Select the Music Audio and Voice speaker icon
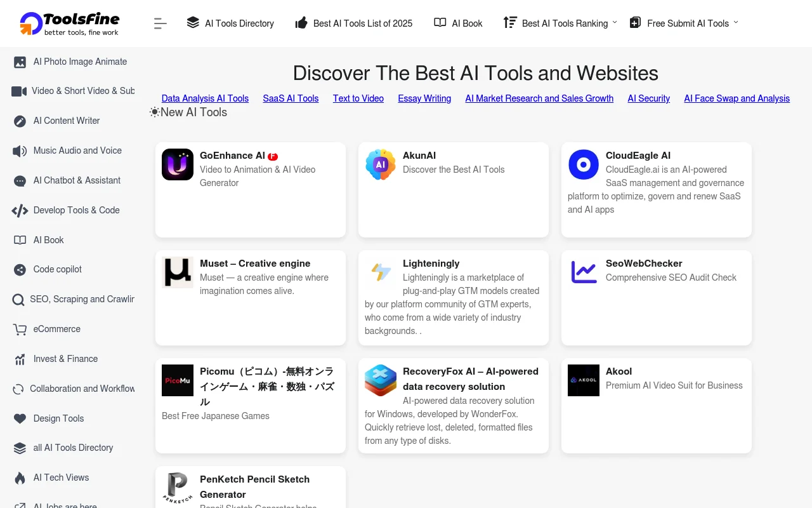 pos(18,150)
